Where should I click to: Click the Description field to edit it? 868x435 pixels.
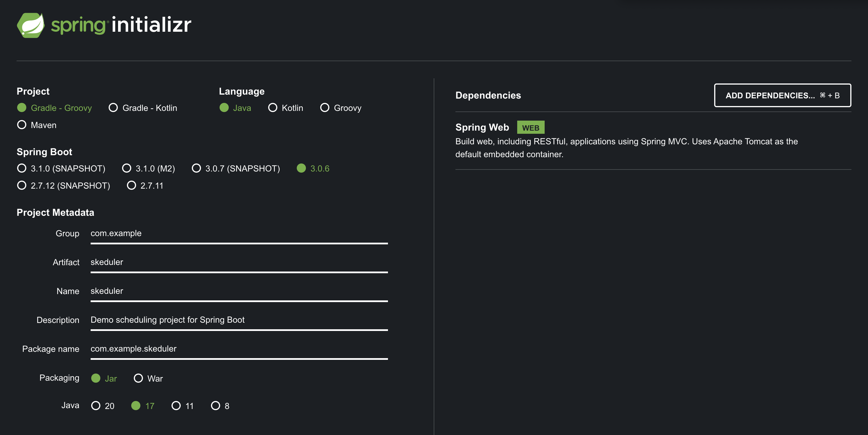(x=236, y=320)
